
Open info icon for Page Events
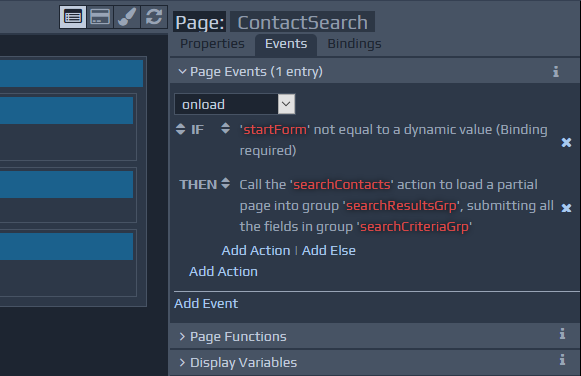556,71
